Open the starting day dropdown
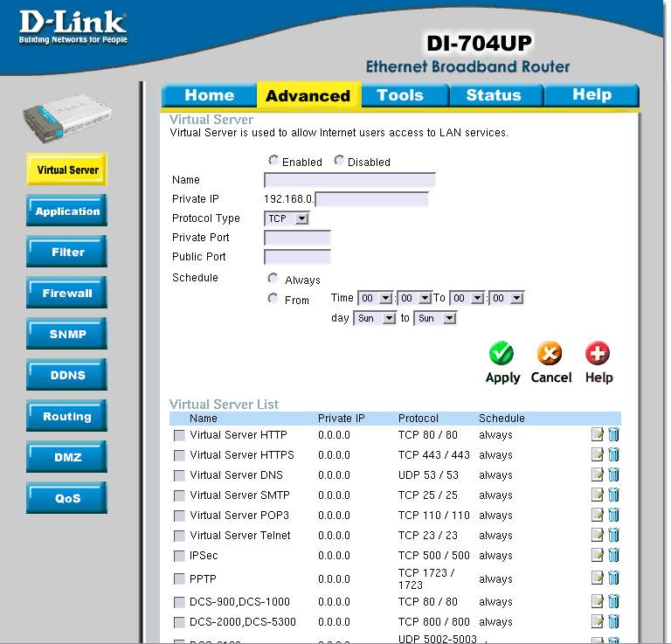The height and width of the screenshot is (644, 671). tap(375, 318)
